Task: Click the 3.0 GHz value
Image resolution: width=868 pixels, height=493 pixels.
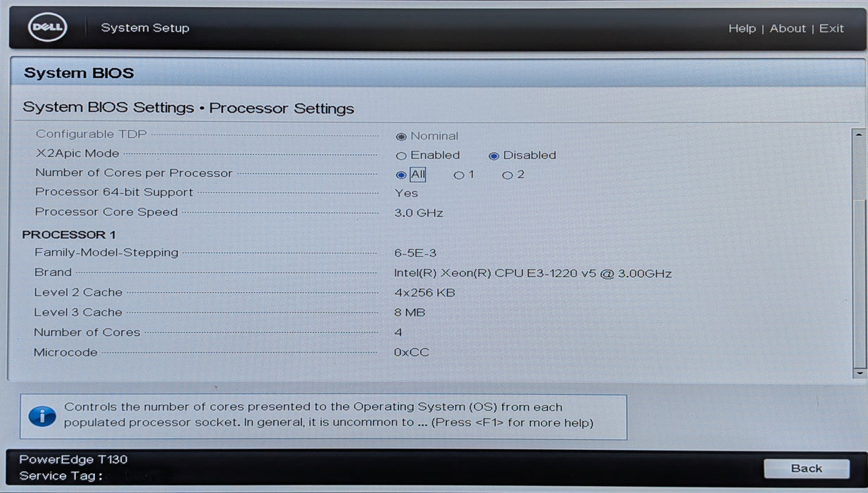Action: 419,213
